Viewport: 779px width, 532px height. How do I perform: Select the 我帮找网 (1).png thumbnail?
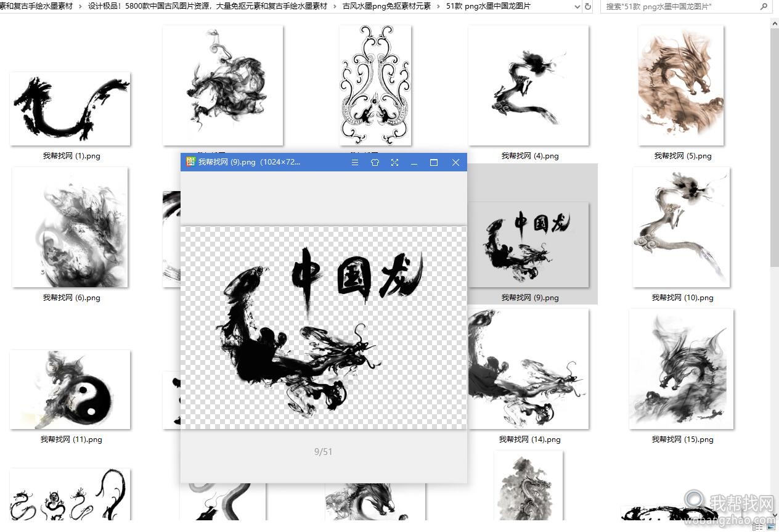70,108
